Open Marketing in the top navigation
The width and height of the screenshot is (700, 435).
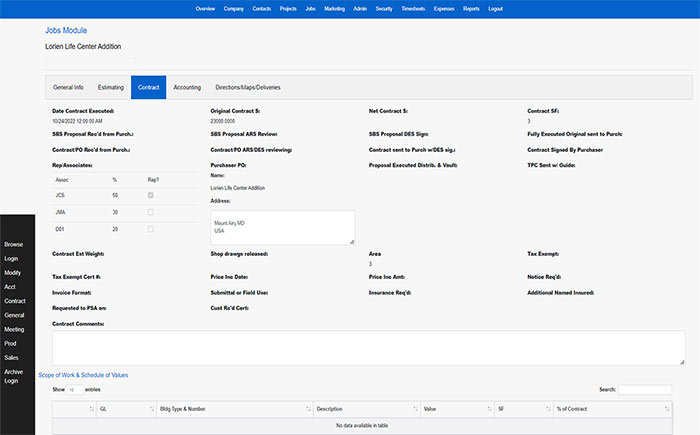click(x=334, y=8)
